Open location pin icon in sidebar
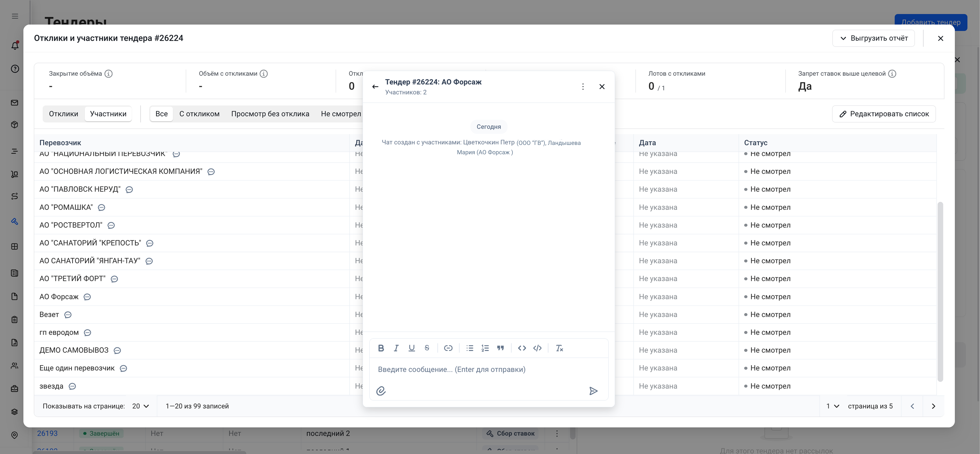Viewport: 980px width, 454px height. [15, 435]
